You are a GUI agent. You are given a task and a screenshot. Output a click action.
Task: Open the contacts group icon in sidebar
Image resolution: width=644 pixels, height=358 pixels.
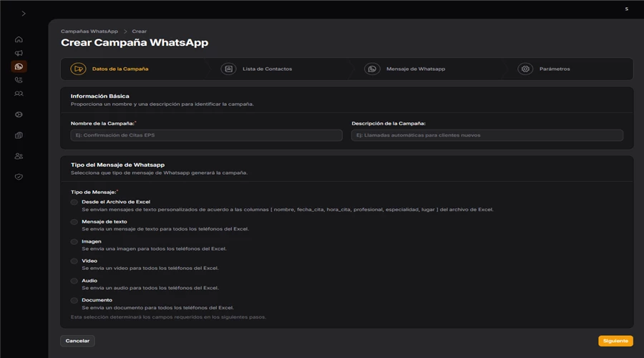[x=19, y=94]
